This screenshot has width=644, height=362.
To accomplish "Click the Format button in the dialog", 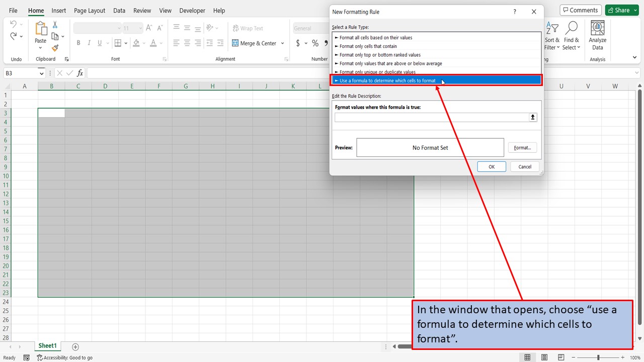I will click(x=522, y=147).
